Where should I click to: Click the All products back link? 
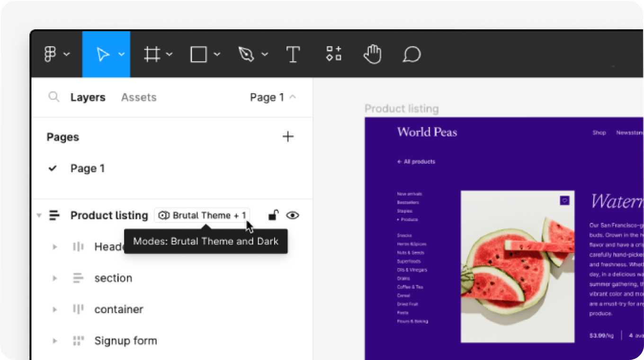click(x=416, y=162)
